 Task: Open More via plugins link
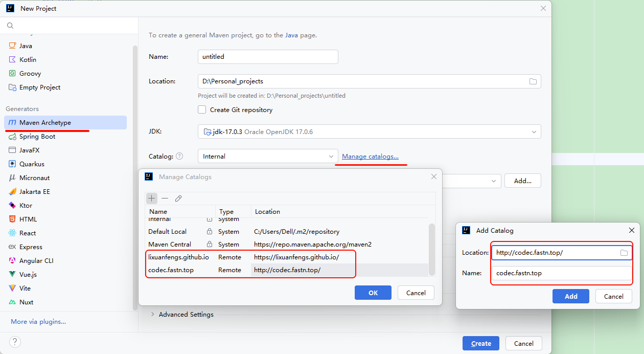pos(38,322)
